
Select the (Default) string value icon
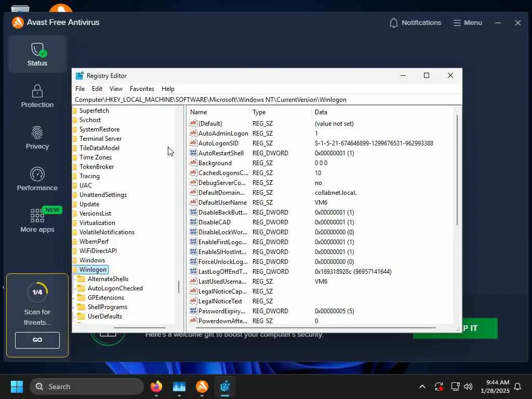(x=193, y=123)
